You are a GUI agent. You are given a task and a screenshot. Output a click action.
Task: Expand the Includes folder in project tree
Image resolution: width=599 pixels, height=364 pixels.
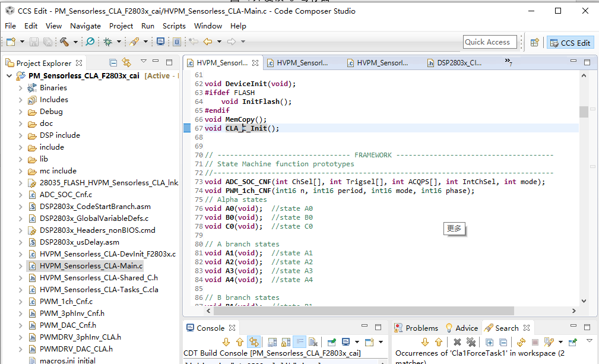(20, 100)
